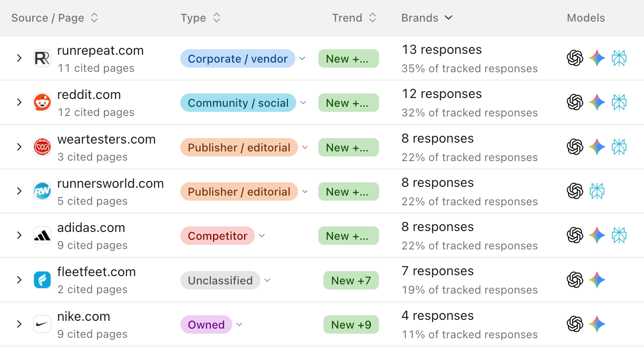Expand the nike.com source row
The height and width of the screenshot is (347, 644).
(19, 324)
